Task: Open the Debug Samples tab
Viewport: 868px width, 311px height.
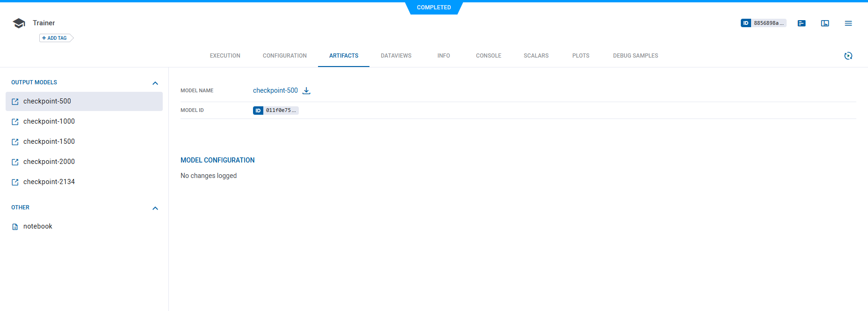Action: [x=635, y=56]
